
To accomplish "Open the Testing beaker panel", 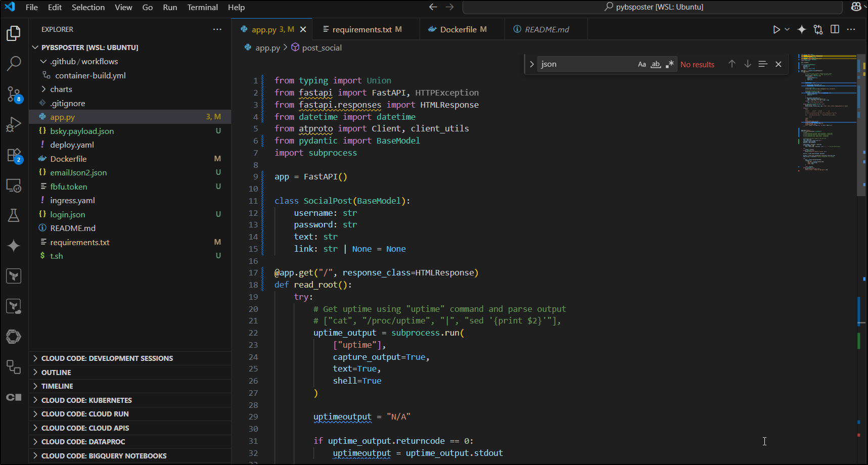I will [14, 215].
